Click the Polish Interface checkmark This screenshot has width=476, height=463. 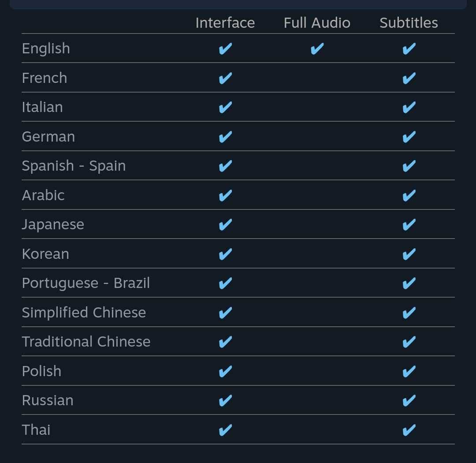click(225, 371)
